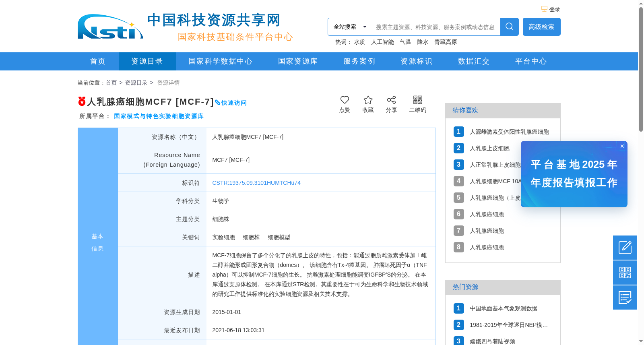Expand the 全站搜索 scope dropdown
Image resolution: width=644 pixels, height=345 pixels.
point(348,27)
